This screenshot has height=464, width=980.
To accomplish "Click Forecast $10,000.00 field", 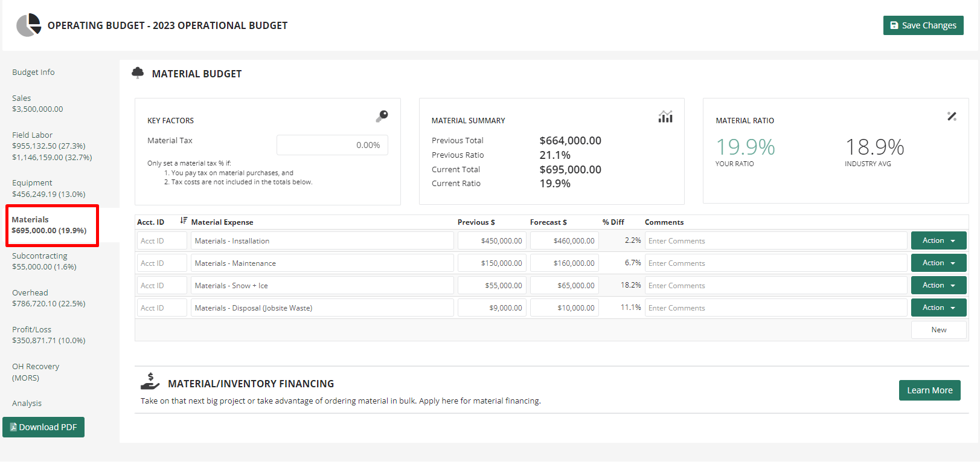I will pos(565,308).
